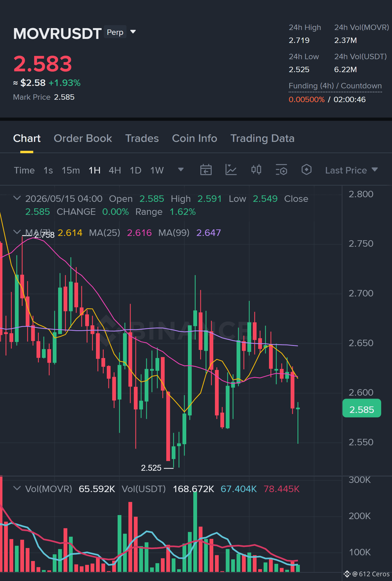Collapse the OHLC candle info row

point(17,198)
